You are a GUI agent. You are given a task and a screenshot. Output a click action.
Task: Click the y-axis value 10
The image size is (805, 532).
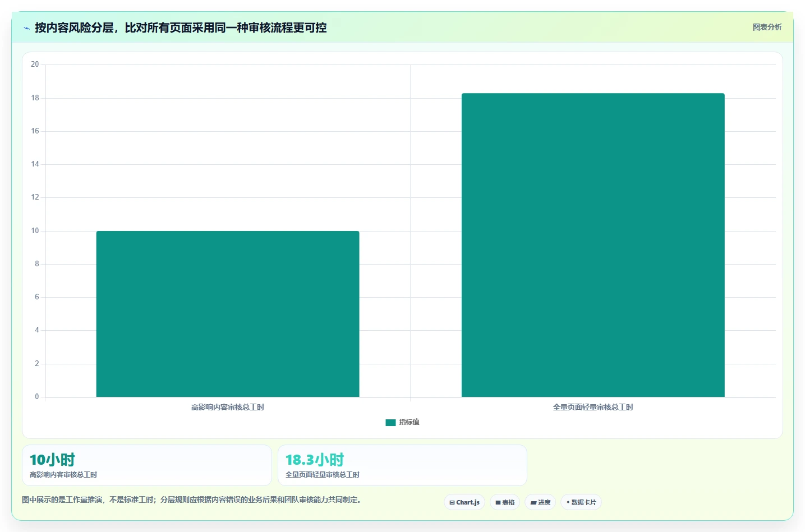point(35,231)
